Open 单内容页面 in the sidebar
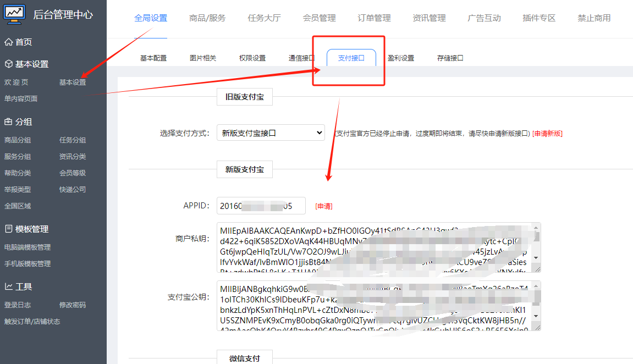The height and width of the screenshot is (364, 633). click(21, 99)
